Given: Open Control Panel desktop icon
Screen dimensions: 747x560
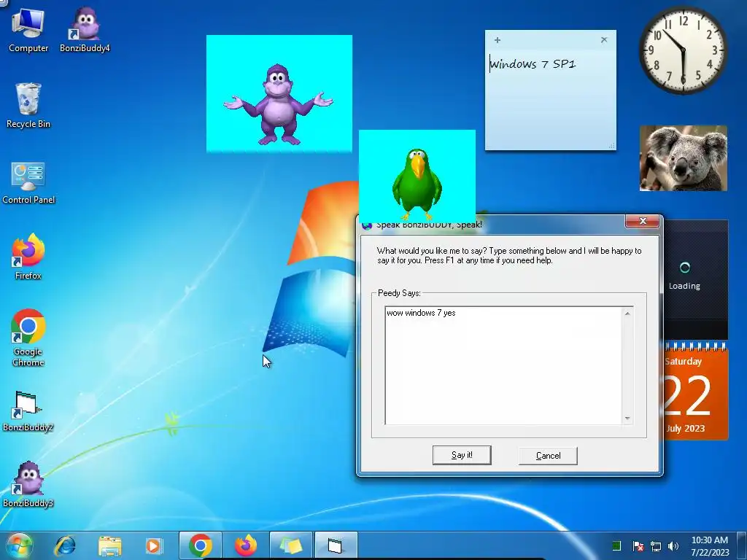Looking at the screenshot, I should 28,182.
